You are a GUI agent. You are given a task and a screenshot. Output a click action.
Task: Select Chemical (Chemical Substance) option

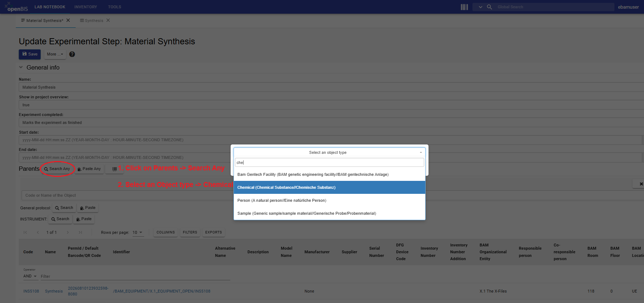[329, 187]
